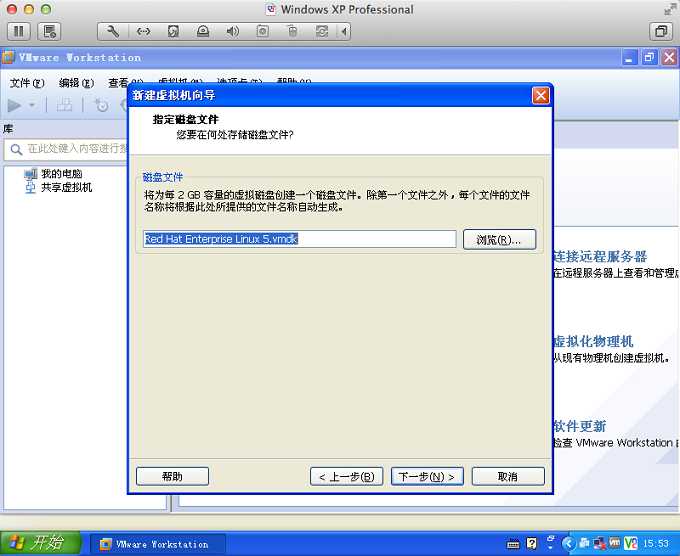Expand hidden tray icons with the round arrow

[569, 543]
